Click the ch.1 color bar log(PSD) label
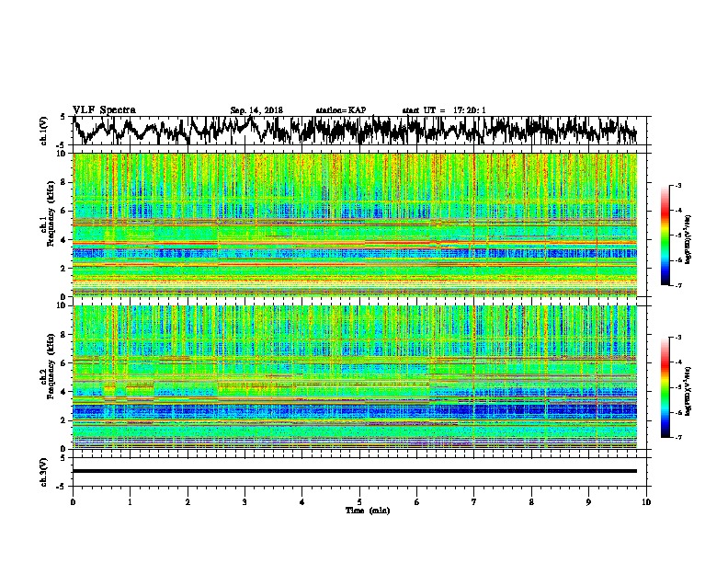 click(x=688, y=239)
